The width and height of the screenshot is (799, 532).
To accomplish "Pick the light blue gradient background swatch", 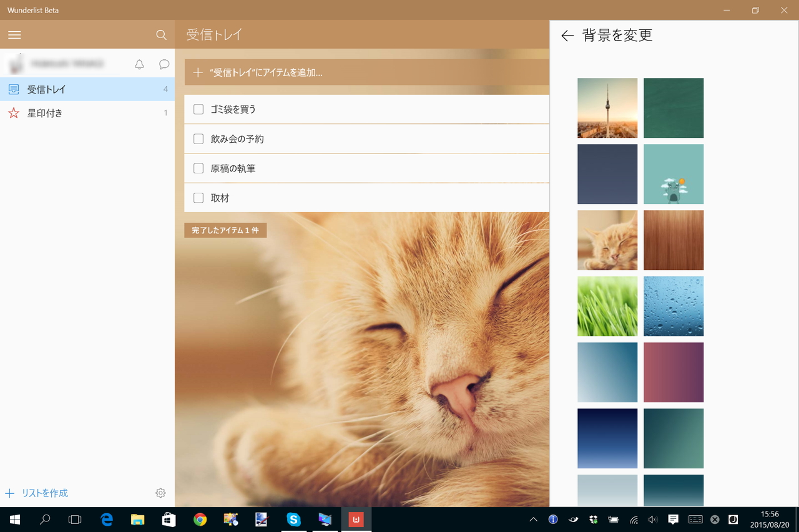I will point(607,372).
